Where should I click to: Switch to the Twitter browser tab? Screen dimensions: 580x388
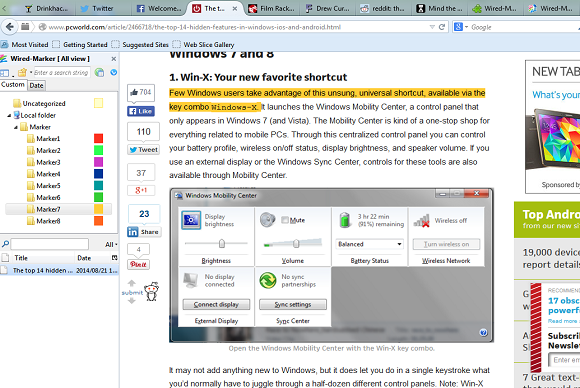click(x=98, y=8)
